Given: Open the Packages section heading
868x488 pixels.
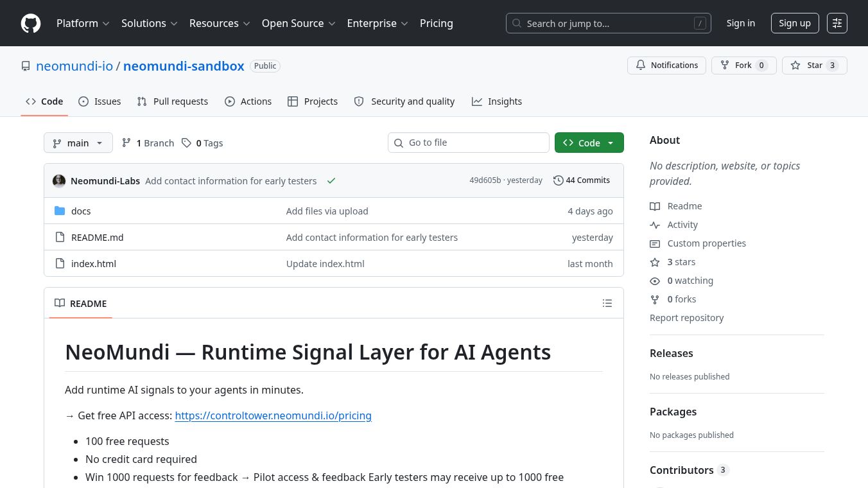Looking at the screenshot, I should click(673, 412).
